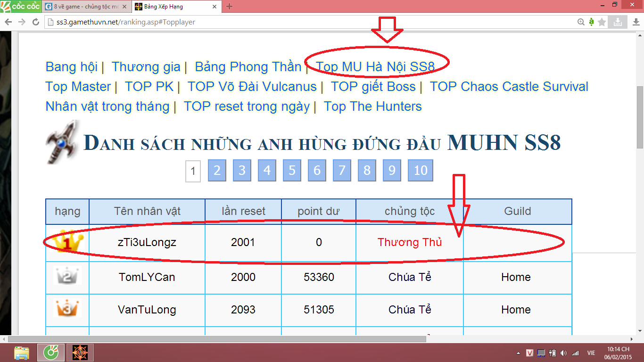Open a new tab with the plus icon

coord(230,7)
